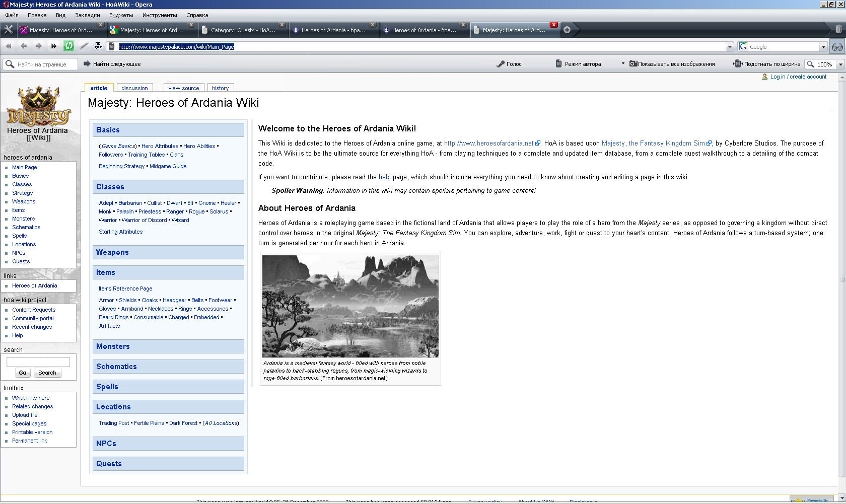Click Majesty, the Fantasy Kingdom Sim link
The height and width of the screenshot is (504, 846).
[653, 143]
